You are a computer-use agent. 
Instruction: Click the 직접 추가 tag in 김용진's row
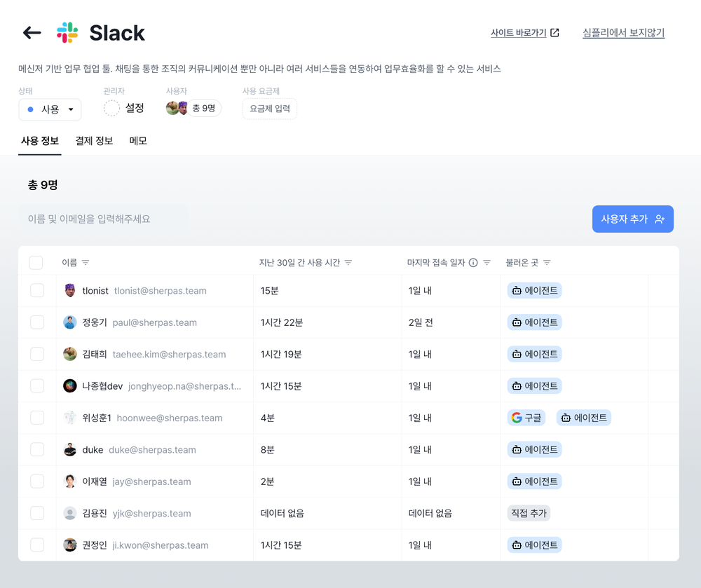pos(529,513)
